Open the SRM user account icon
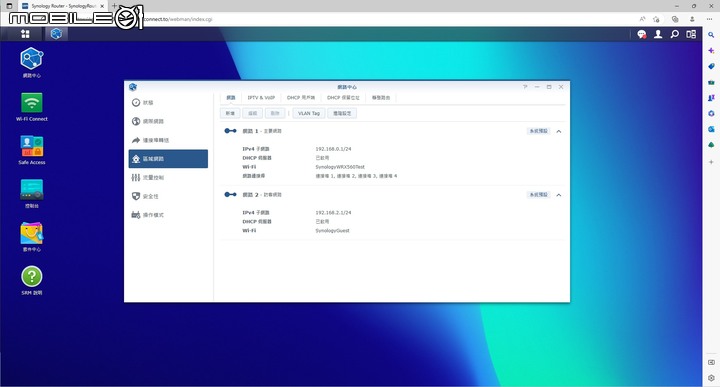The height and width of the screenshot is (387, 720). pos(658,34)
